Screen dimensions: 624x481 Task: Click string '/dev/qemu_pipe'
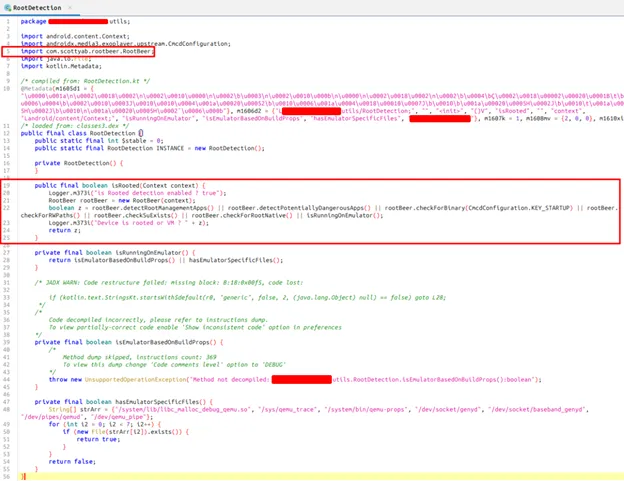click(x=120, y=417)
